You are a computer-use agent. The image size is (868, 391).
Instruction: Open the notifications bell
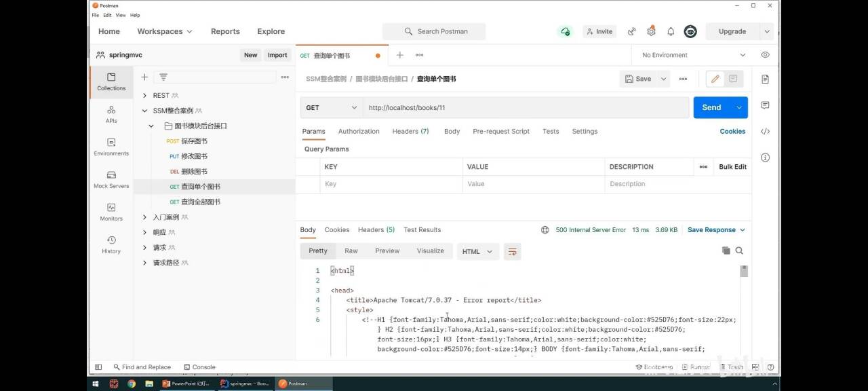coord(671,31)
